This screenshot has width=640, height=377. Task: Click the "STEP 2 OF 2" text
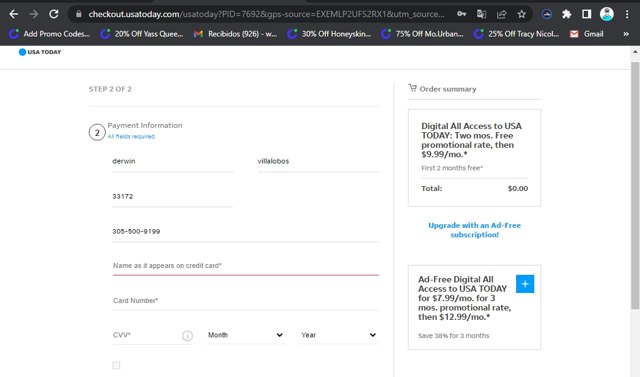coord(110,89)
